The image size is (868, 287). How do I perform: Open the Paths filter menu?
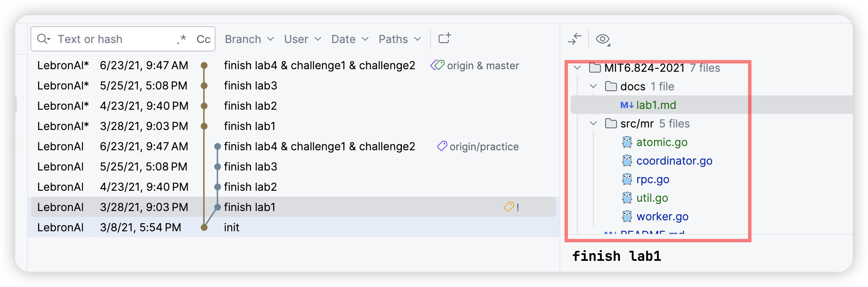click(400, 39)
